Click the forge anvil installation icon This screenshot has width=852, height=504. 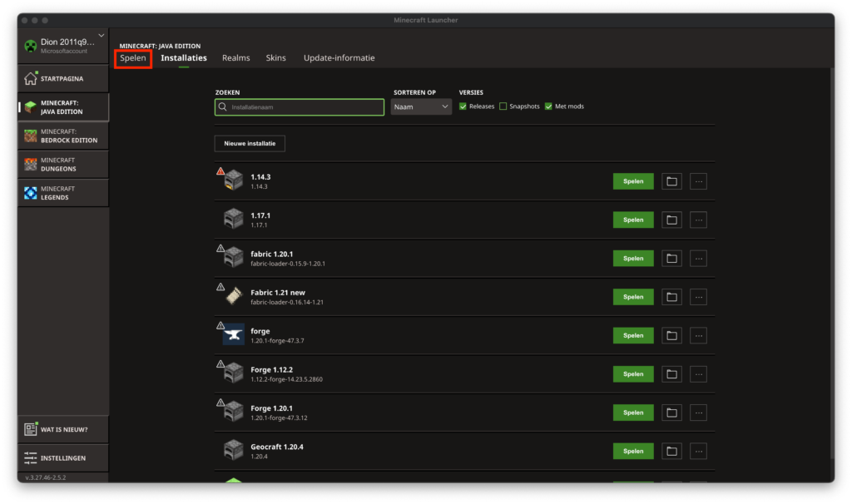[x=234, y=335]
